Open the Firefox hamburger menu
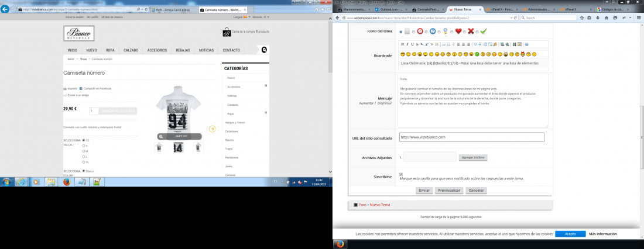 pos(639,18)
